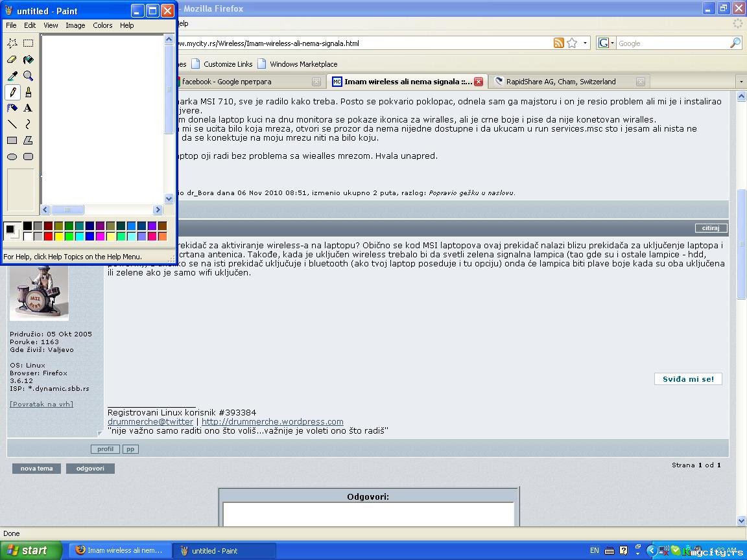The image size is (747, 560).
Task: Click the odgovori button
Action: click(x=91, y=469)
